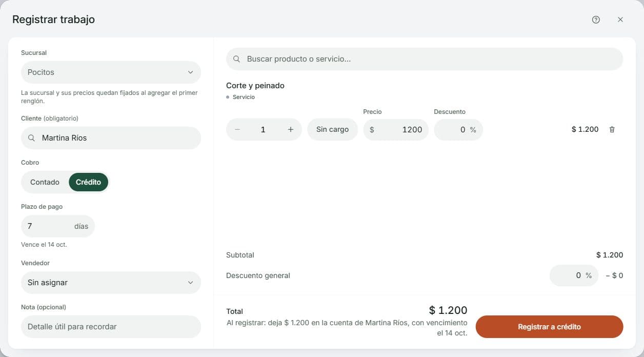Click the magnifier icon in Cliente field
This screenshot has height=357, width=644.
(x=31, y=138)
